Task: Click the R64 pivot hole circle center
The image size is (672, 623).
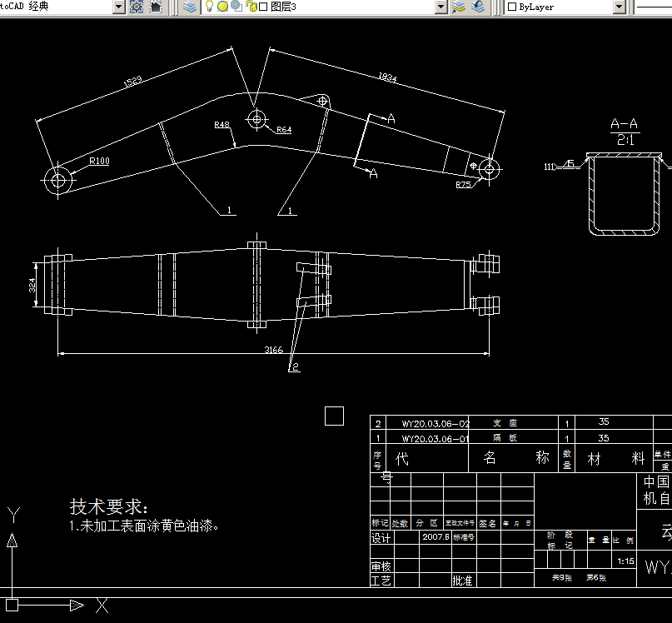Action: click(256, 119)
